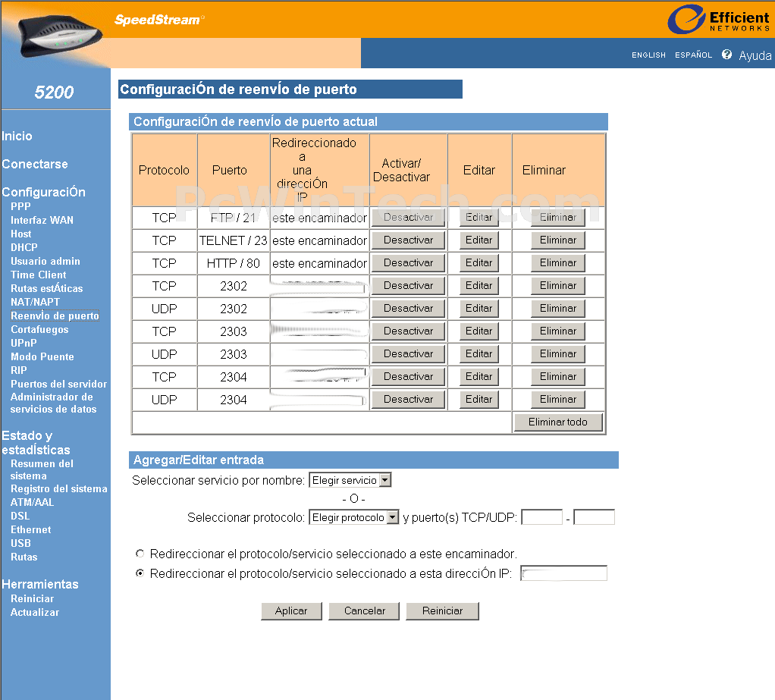Open Actualizar tool page
The height and width of the screenshot is (700, 775).
(x=35, y=612)
